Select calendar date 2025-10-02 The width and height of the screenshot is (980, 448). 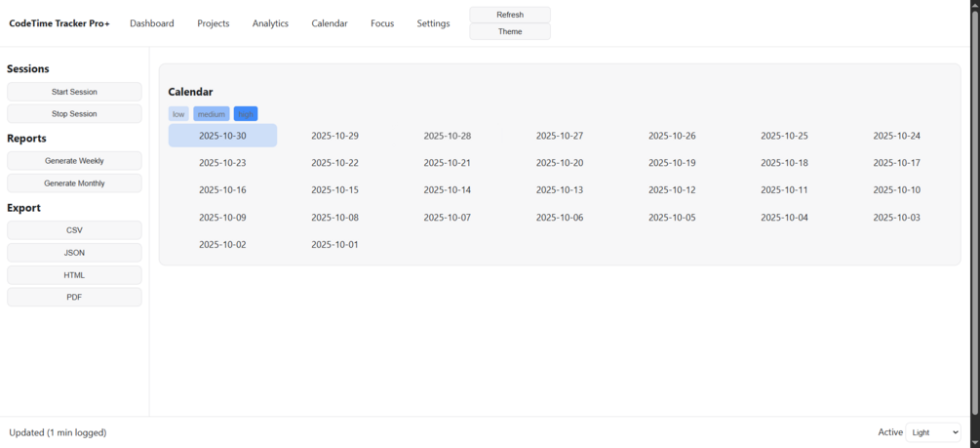pos(222,245)
